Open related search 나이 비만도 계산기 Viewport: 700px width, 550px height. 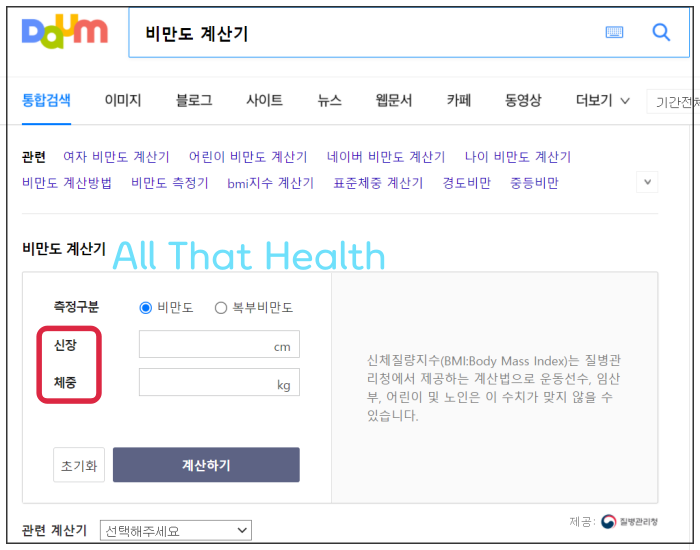click(518, 157)
